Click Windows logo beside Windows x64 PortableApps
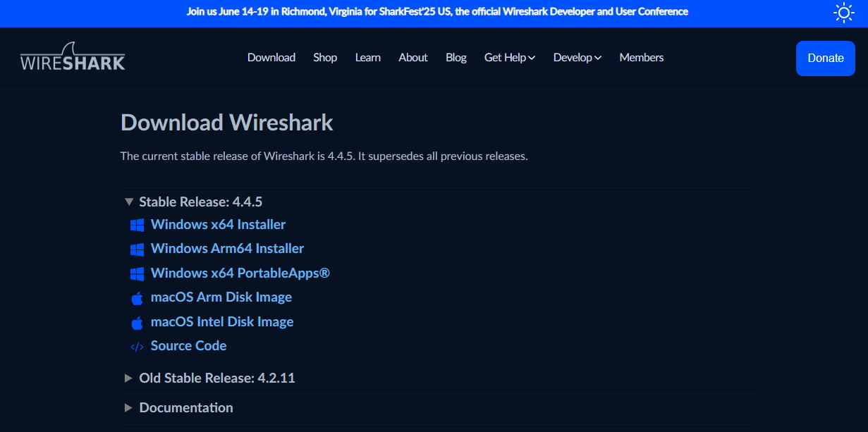Screen dimensions: 868x432 point(137,273)
